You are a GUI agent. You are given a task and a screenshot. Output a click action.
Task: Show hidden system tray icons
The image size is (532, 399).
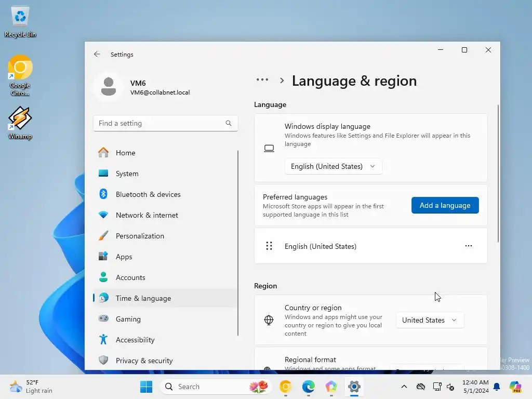[x=404, y=387]
